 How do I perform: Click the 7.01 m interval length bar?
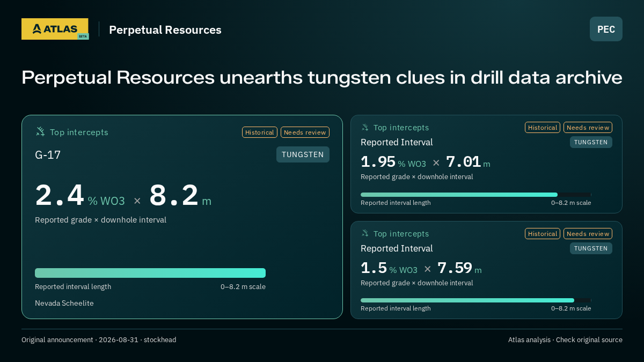click(x=476, y=195)
